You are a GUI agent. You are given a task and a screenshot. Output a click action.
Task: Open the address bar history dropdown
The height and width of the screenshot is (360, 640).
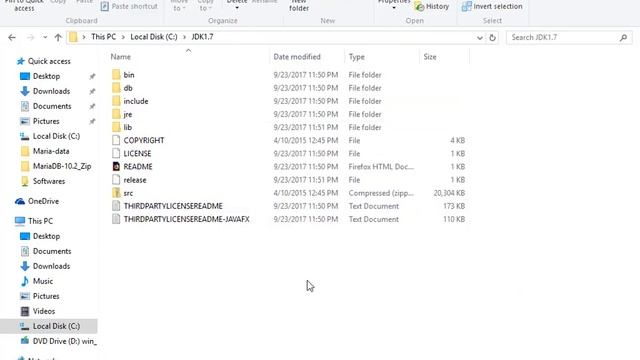tap(480, 38)
